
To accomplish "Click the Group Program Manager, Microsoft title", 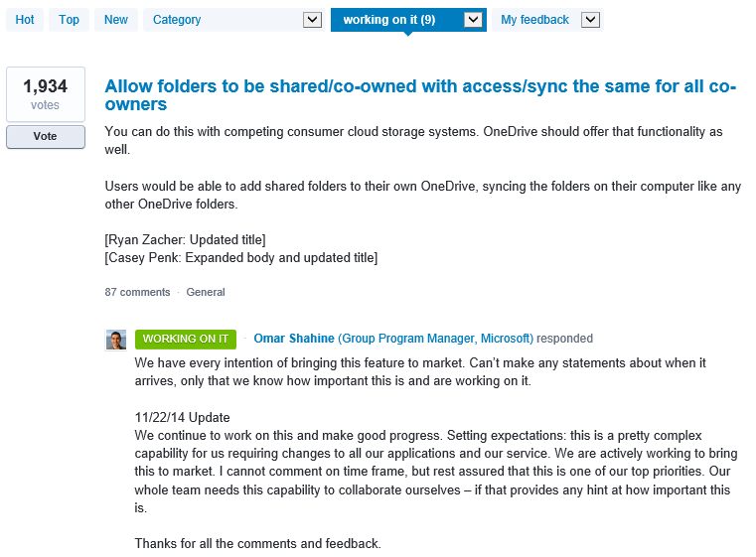I will point(435,339).
